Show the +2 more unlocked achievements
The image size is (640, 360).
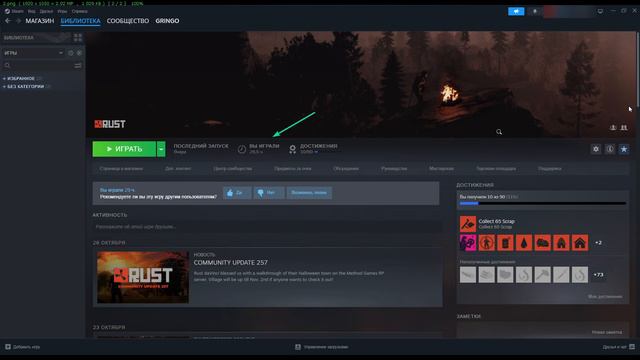pos(598,243)
